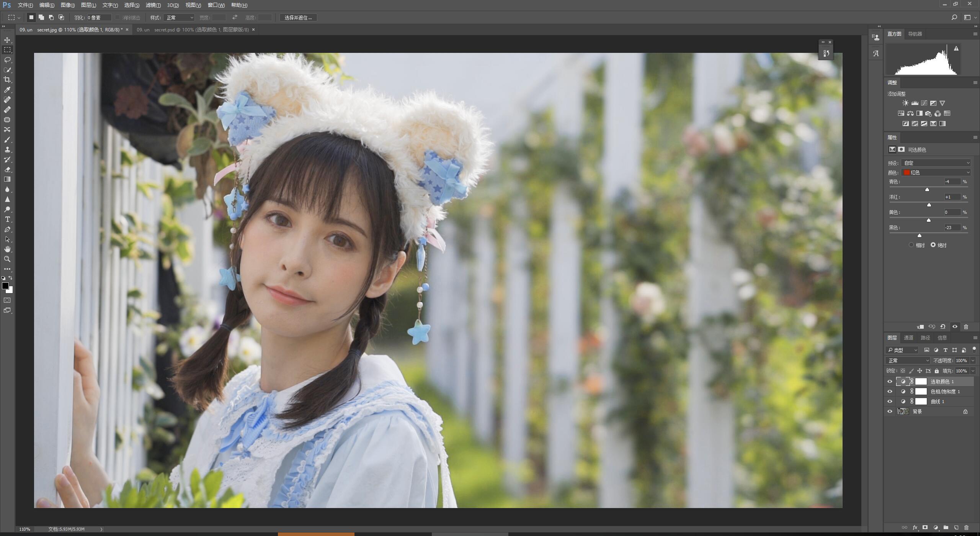
Task: Open the layer blend mode 正常 dropdown
Action: coord(908,361)
